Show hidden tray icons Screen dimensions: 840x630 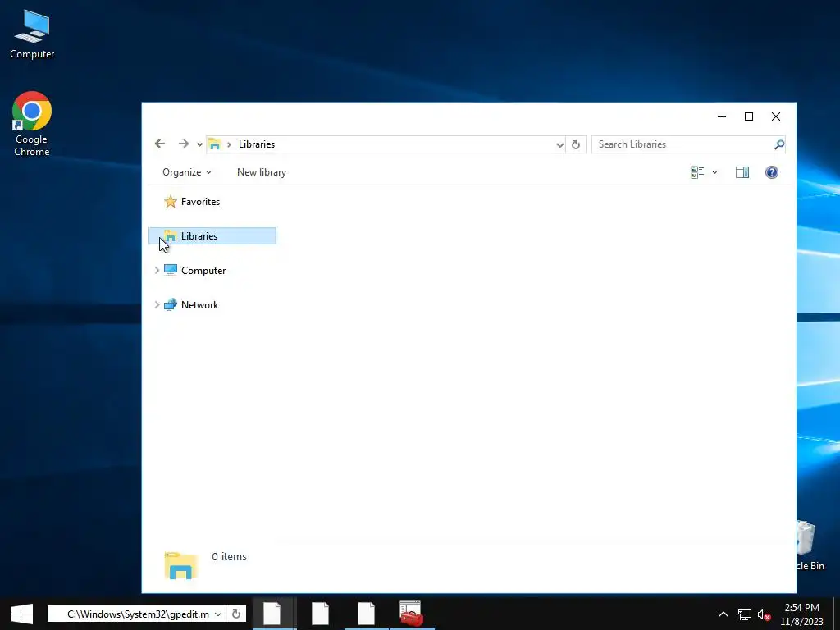[724, 614]
